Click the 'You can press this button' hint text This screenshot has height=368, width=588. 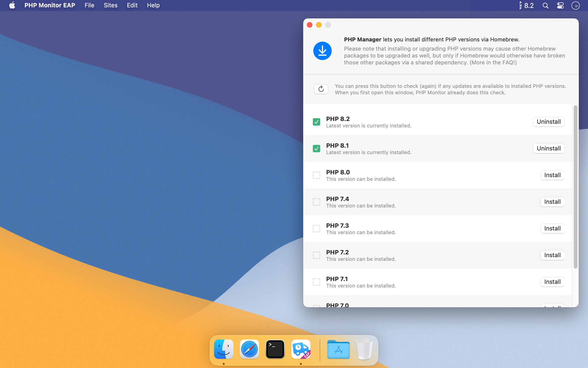tap(450, 89)
